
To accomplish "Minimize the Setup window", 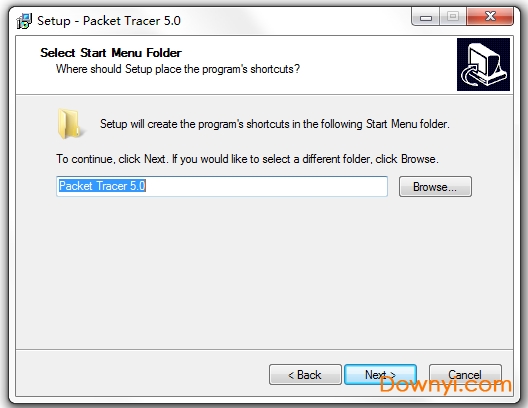I will click(x=426, y=17).
